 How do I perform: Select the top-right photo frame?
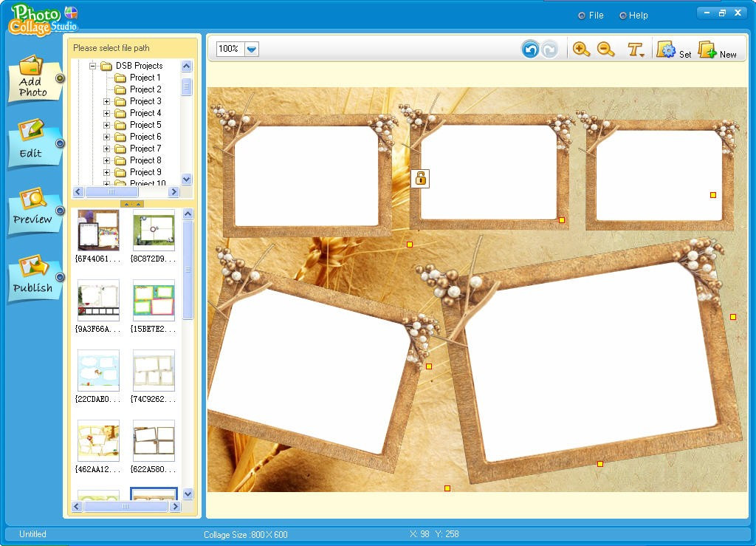659,176
